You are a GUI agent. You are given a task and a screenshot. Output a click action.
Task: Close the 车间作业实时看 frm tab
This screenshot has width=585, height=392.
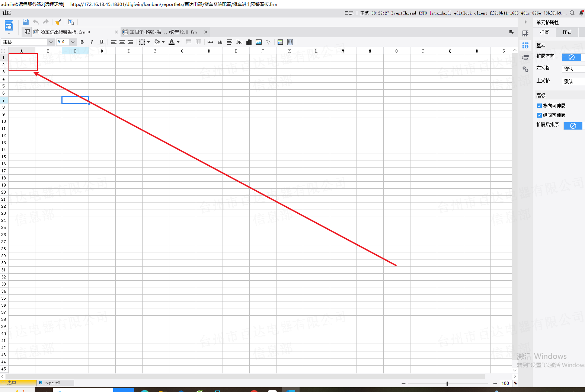(206, 32)
